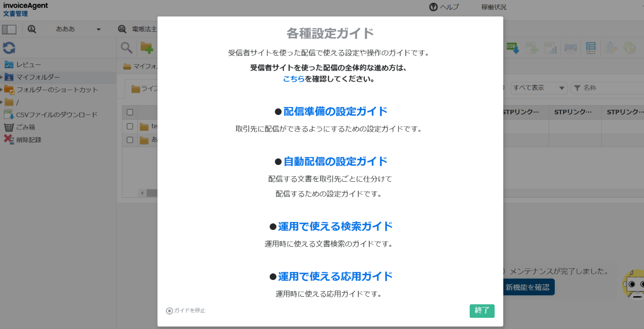
Task: Tick the checkbox for the second folder row
Action: pyautogui.click(x=130, y=140)
